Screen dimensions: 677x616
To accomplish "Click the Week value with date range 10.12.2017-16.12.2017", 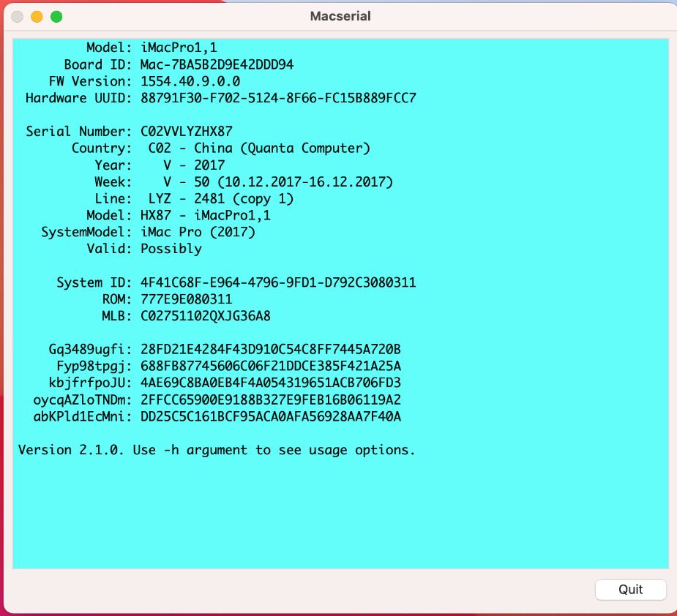I will click(x=278, y=181).
